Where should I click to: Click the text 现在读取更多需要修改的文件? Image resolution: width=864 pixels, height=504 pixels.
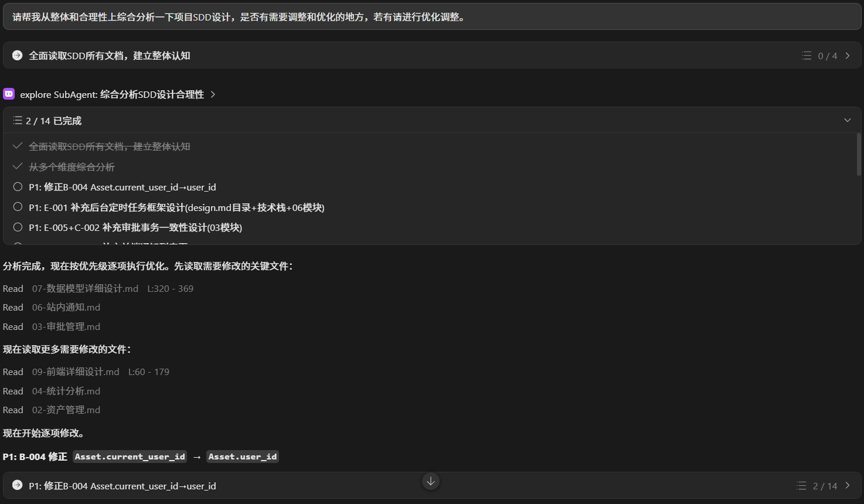(x=67, y=349)
